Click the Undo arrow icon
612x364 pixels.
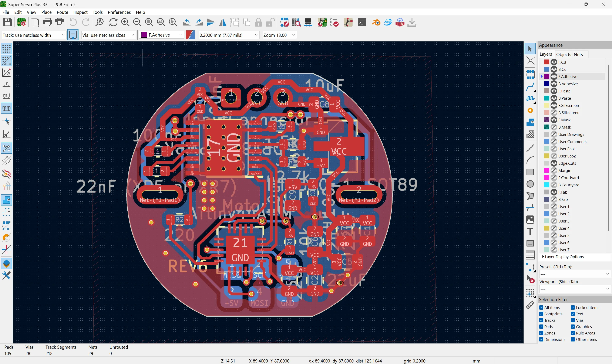pyautogui.click(x=73, y=22)
